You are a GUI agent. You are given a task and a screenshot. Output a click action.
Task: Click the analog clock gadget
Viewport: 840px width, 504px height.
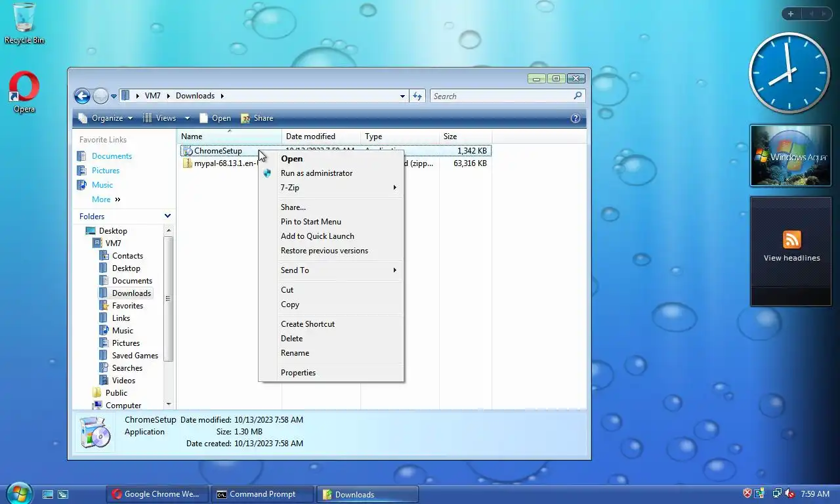click(x=789, y=73)
